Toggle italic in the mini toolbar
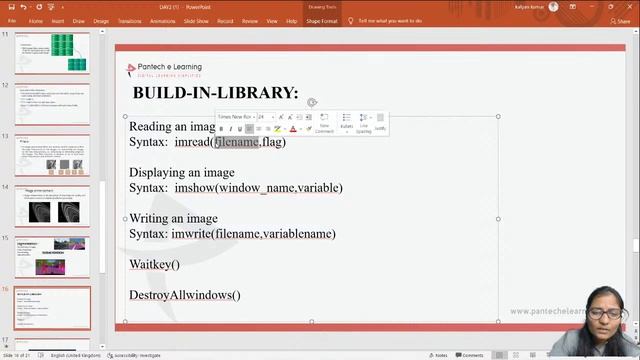Image resolution: width=640 pixels, height=360 pixels. (x=231, y=129)
